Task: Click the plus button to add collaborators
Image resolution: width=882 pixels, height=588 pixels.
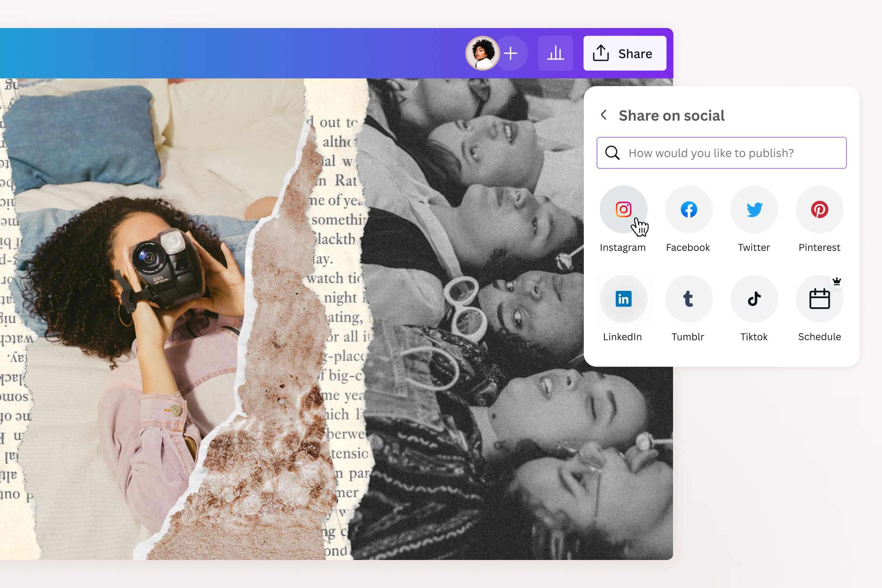Action: 511,53
